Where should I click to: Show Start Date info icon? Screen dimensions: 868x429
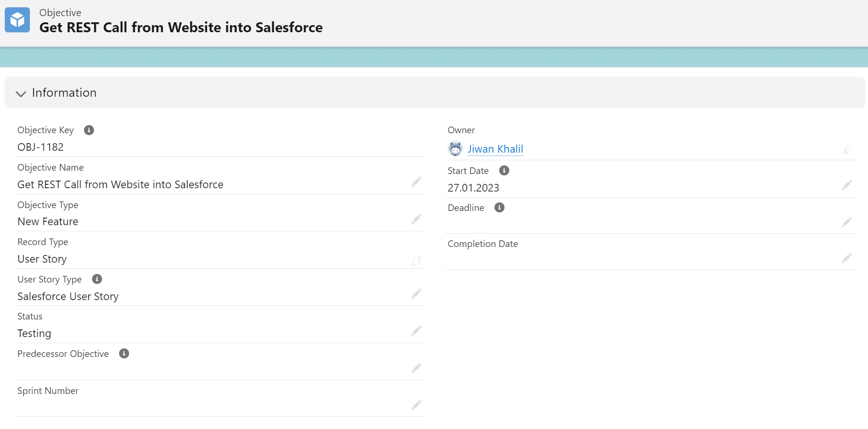tap(504, 171)
